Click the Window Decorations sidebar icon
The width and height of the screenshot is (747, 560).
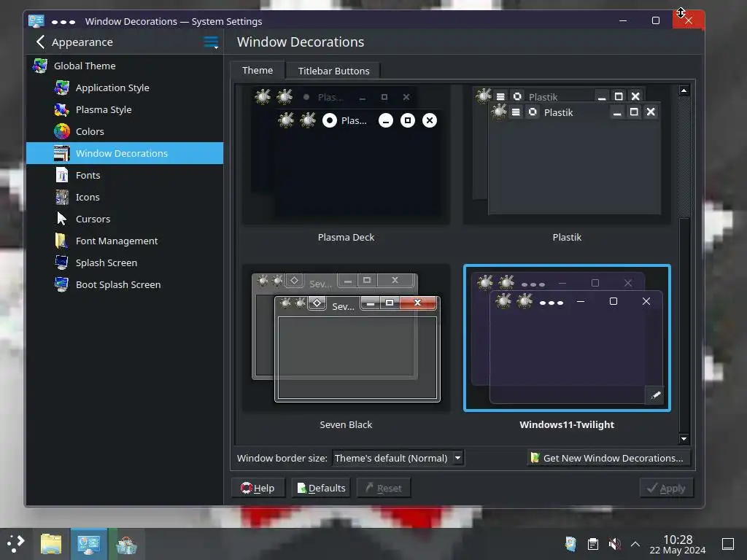(x=61, y=153)
